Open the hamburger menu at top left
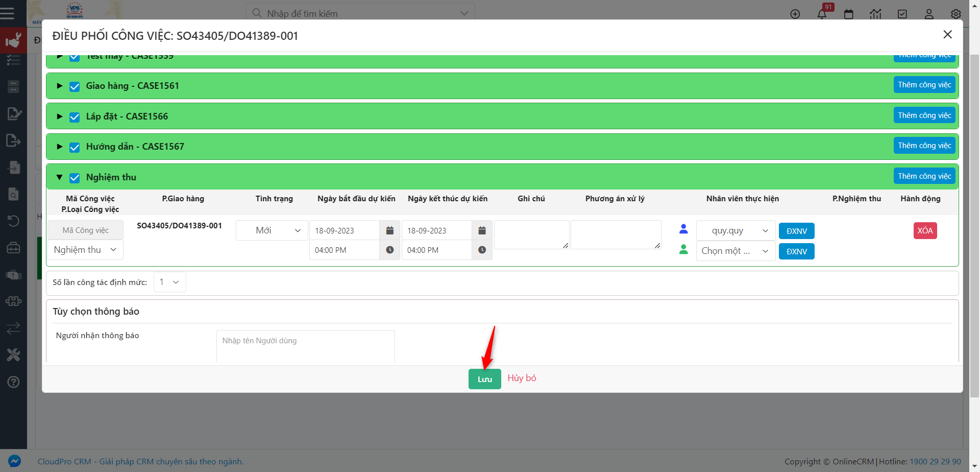Viewport: 980px width, 472px height. [x=7, y=13]
